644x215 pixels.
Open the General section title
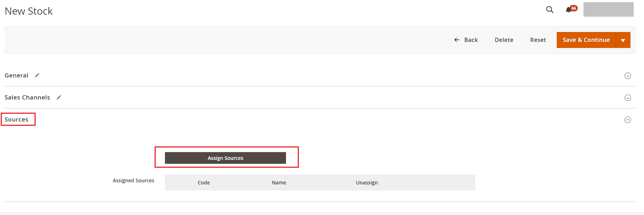16,75
